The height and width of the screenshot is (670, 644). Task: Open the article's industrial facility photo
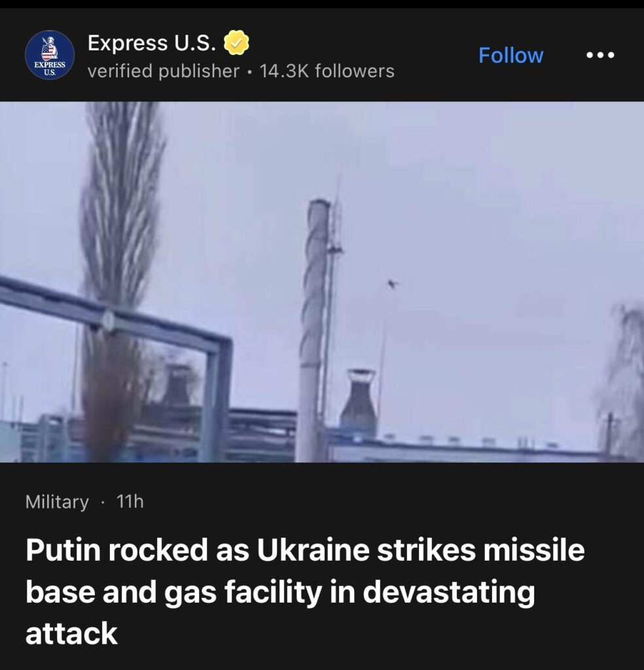tap(322, 281)
